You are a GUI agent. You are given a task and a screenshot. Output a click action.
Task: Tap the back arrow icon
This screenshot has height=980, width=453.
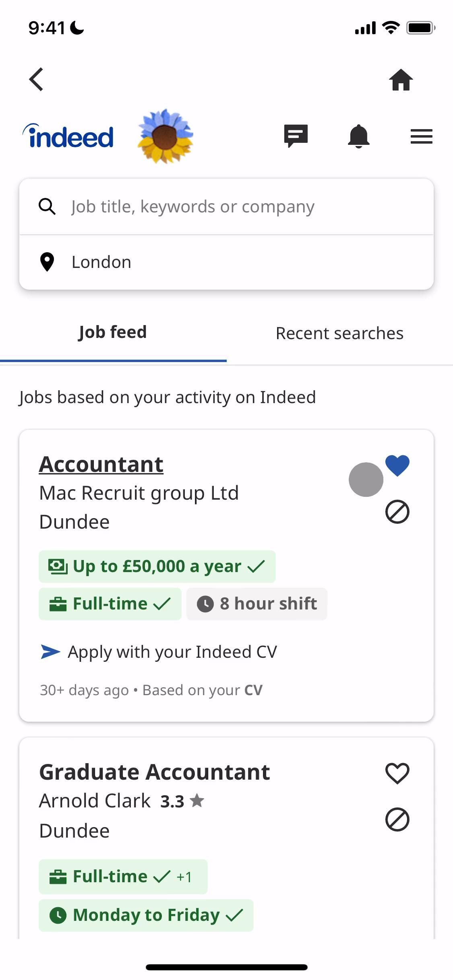point(36,79)
